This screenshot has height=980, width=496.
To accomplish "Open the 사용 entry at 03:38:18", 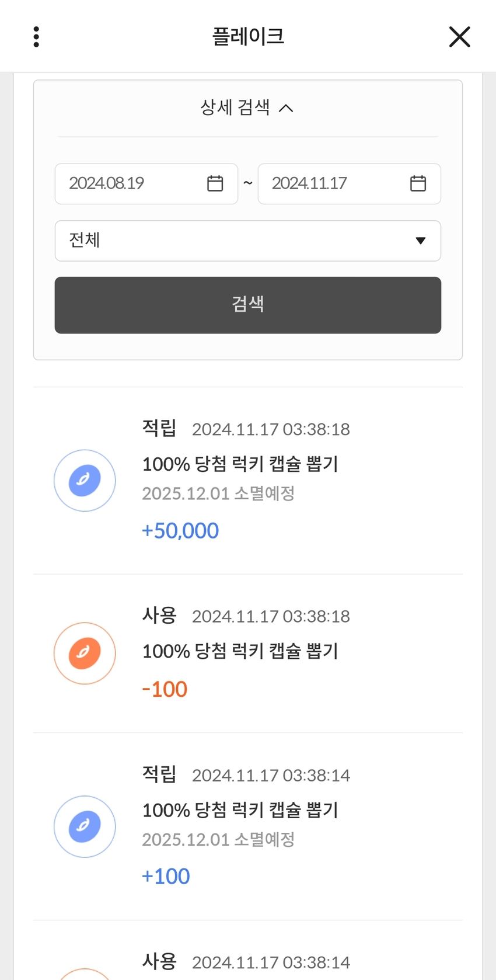I will [248, 653].
